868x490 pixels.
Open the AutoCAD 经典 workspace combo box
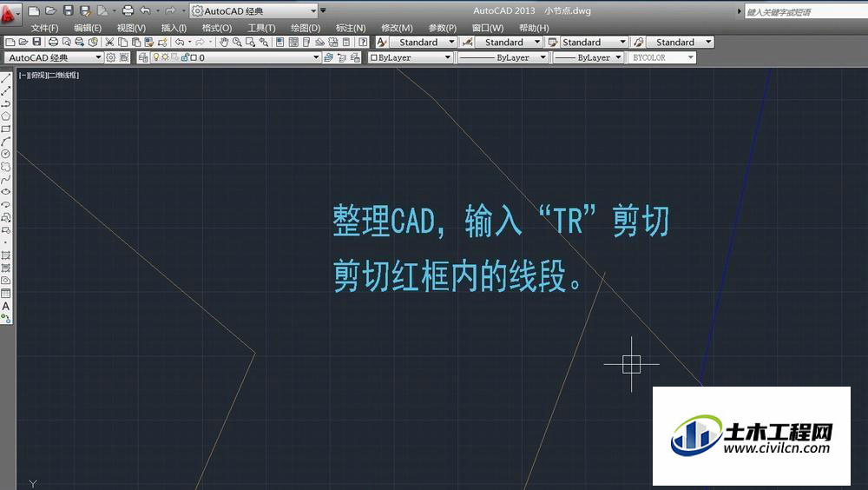click(x=54, y=57)
